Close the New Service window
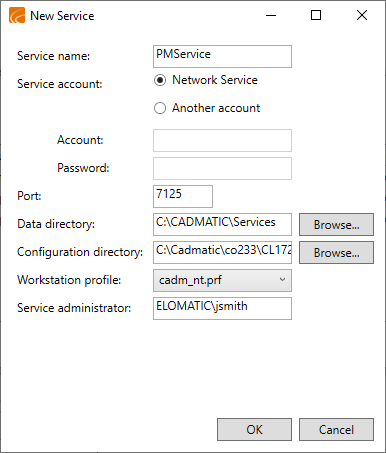The image size is (386, 453). point(362,15)
